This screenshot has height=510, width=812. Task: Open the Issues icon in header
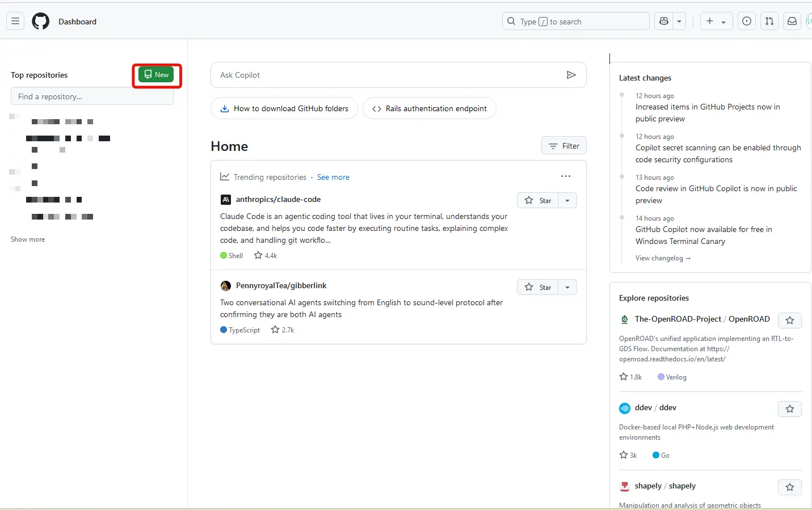[x=747, y=22]
